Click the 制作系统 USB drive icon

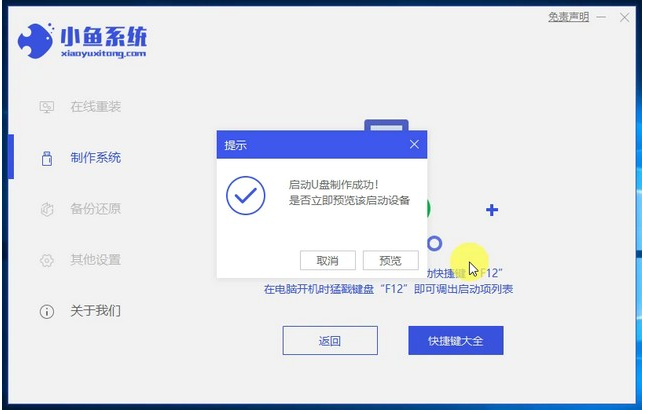(47, 158)
